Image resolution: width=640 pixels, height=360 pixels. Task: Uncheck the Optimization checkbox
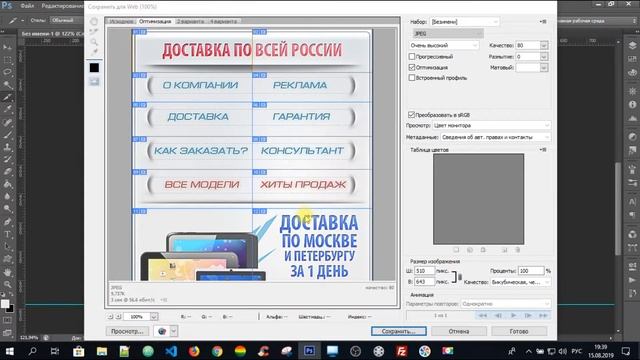pyautogui.click(x=412, y=67)
